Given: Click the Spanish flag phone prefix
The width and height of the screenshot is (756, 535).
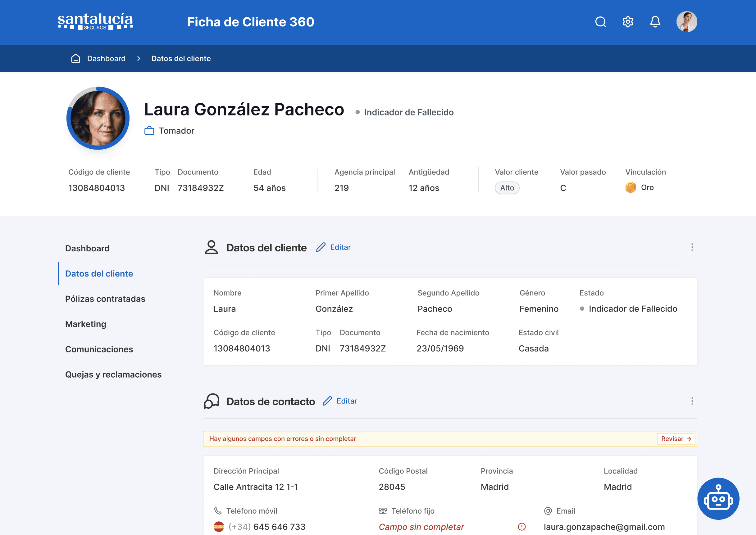Looking at the screenshot, I should tap(219, 527).
